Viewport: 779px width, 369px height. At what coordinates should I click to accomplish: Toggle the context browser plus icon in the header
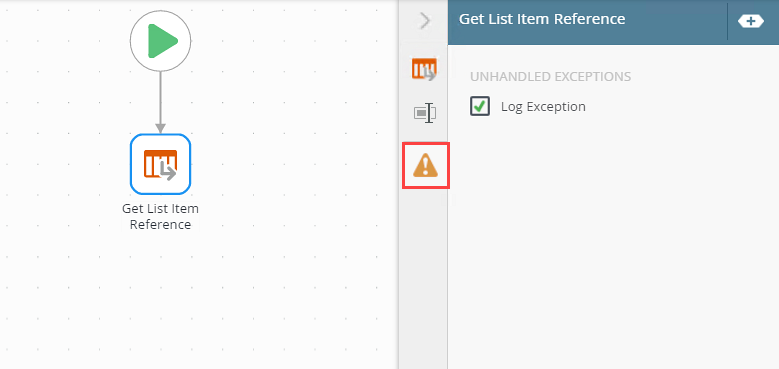point(751,21)
